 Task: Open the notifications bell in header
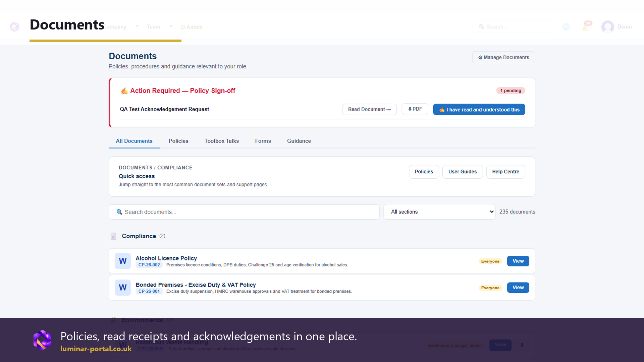coord(587,26)
